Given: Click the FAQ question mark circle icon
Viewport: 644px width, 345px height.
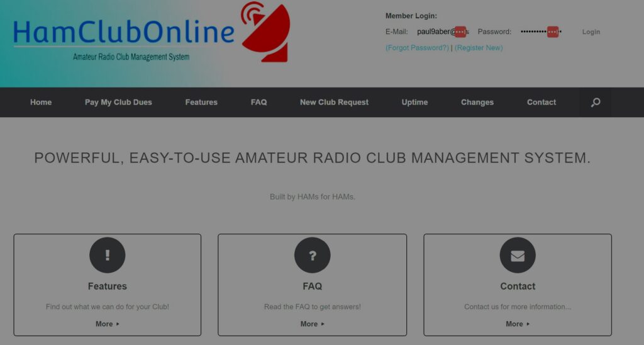Looking at the screenshot, I should coord(312,255).
